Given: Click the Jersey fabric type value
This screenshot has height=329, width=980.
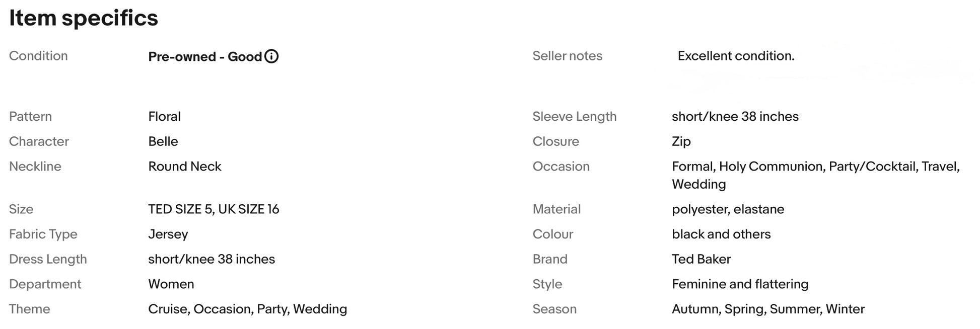Looking at the screenshot, I should 168,234.
